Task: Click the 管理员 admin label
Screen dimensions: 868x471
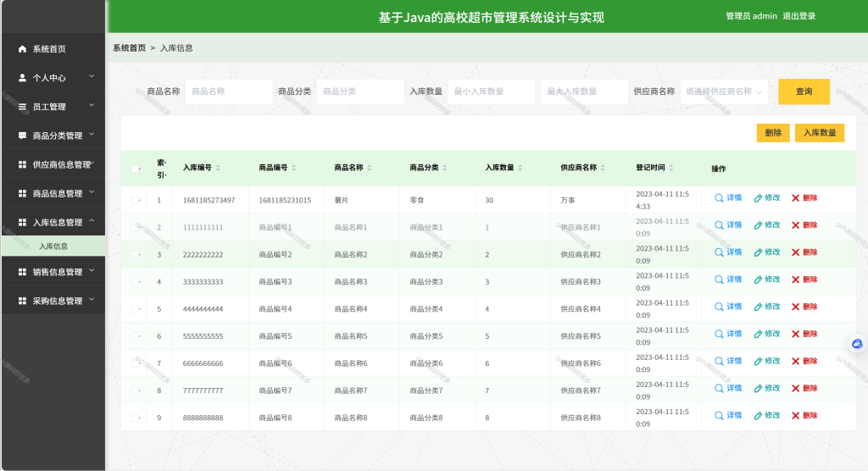Action: pos(751,16)
